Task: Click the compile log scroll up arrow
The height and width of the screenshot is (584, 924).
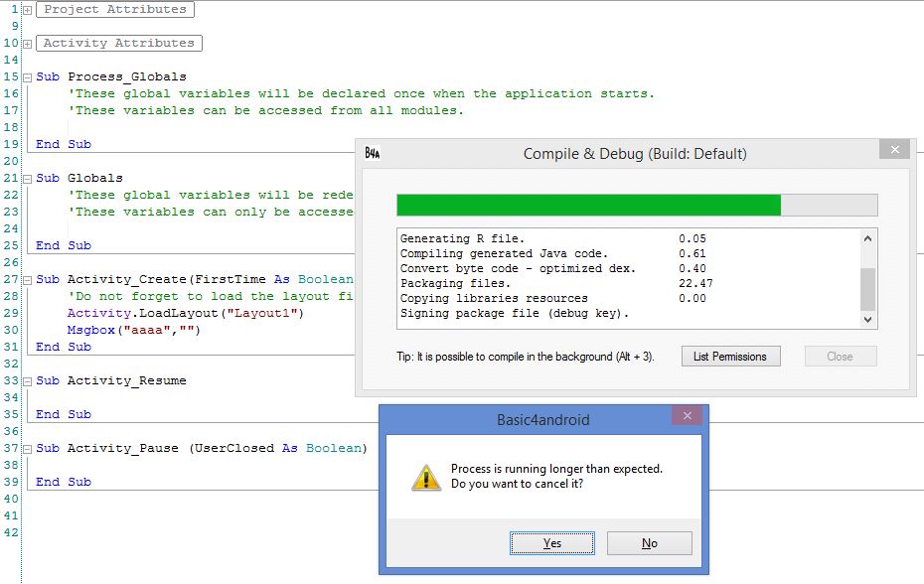Action: (x=867, y=238)
